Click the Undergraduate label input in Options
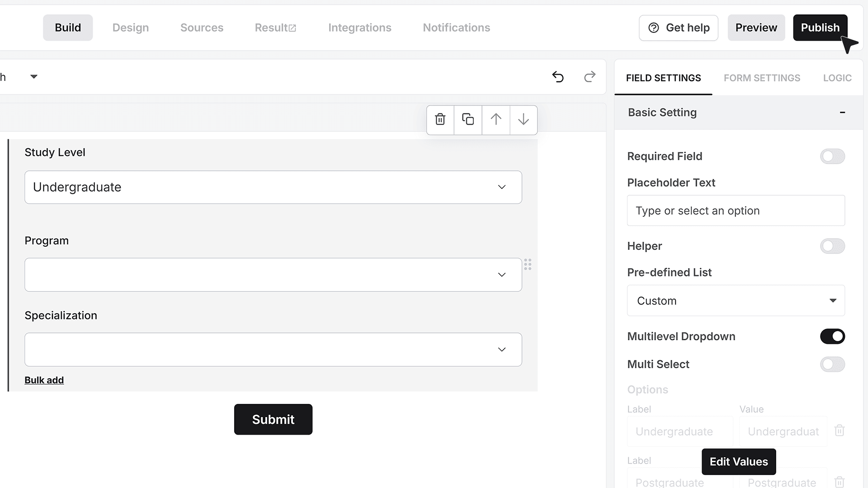 (x=680, y=432)
